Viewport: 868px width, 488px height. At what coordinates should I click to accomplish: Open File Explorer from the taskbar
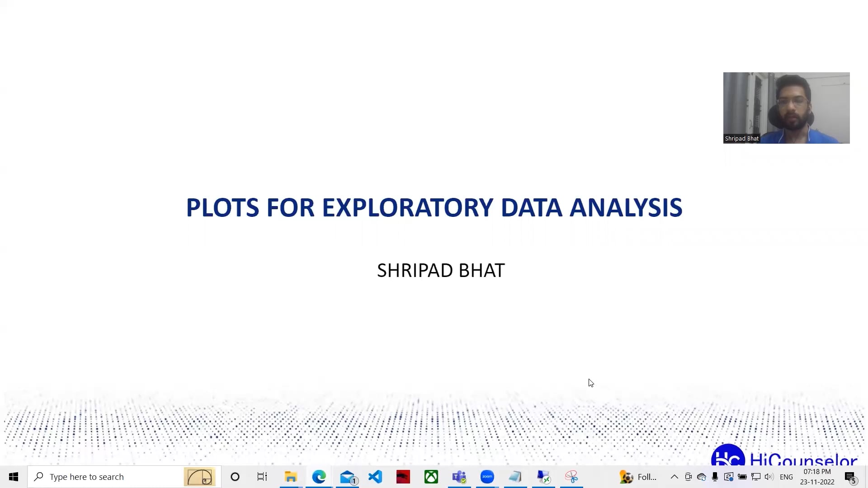pos(291,477)
